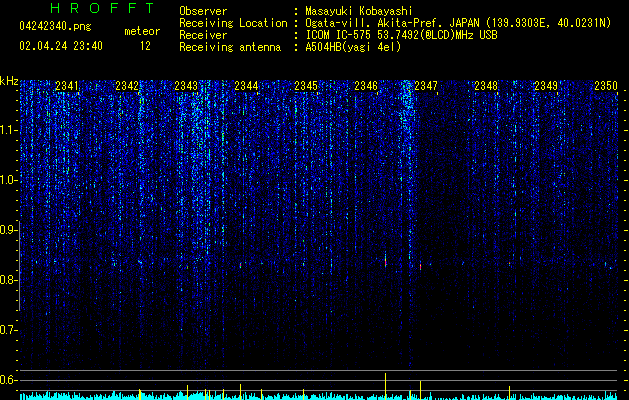Click the meteor count 12
This screenshot has width=629, height=400.
click(145, 46)
